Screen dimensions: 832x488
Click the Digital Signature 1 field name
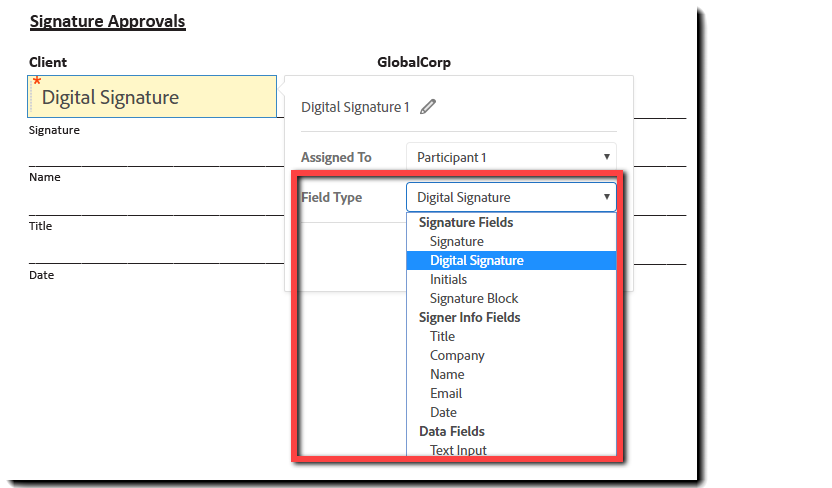pyautogui.click(x=355, y=107)
